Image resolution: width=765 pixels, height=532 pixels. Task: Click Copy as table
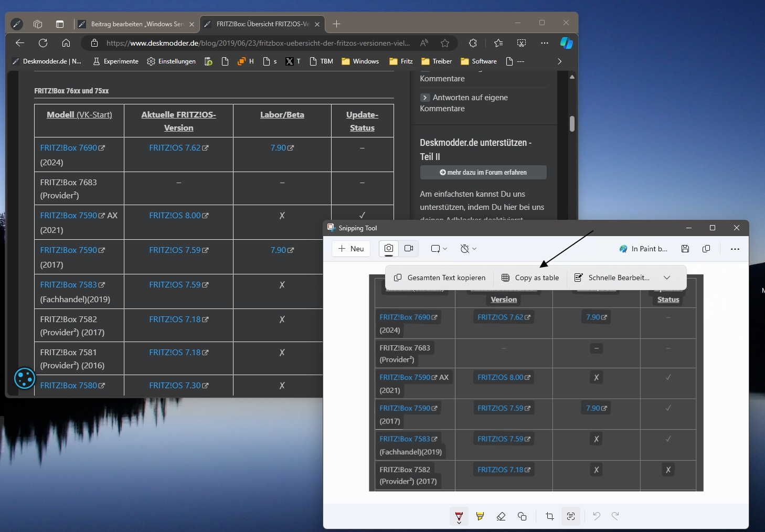point(530,278)
